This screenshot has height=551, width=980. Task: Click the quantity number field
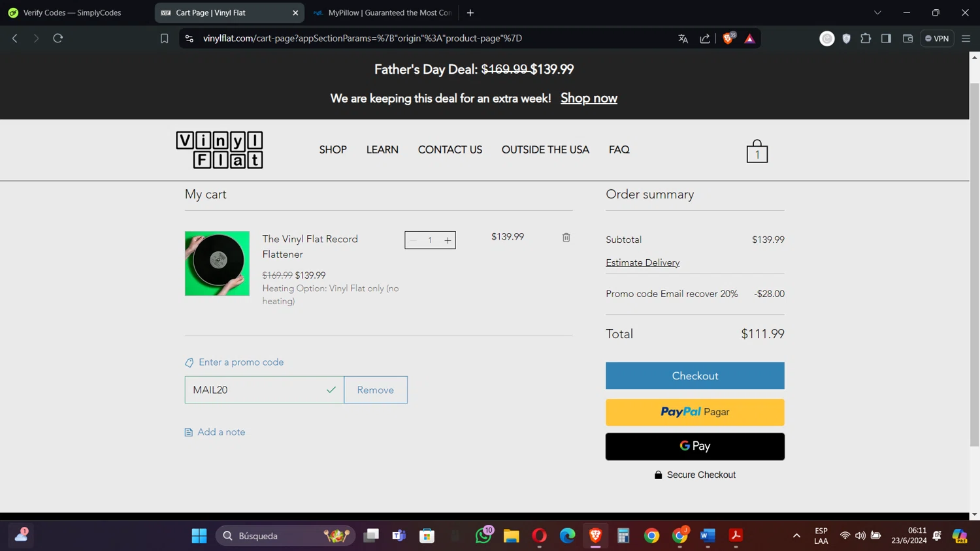pyautogui.click(x=430, y=240)
